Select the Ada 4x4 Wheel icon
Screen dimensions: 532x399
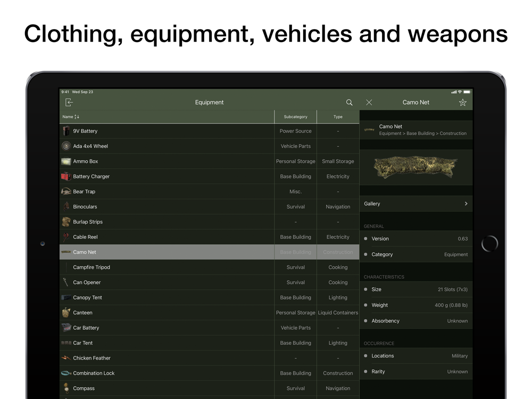(66, 146)
